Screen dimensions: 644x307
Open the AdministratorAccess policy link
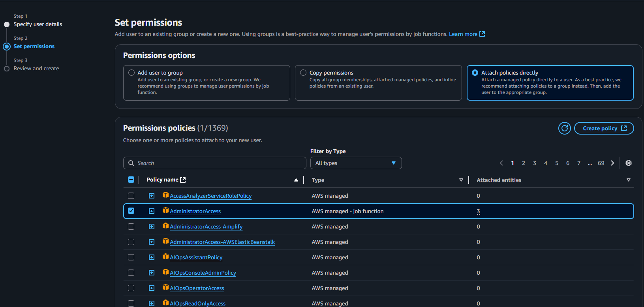pos(195,211)
